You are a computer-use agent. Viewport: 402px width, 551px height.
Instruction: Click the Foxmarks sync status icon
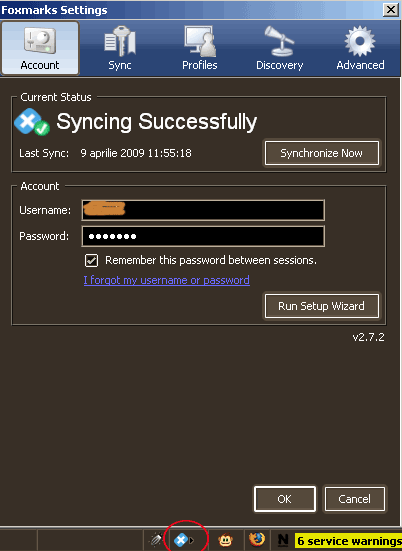pos(32,122)
